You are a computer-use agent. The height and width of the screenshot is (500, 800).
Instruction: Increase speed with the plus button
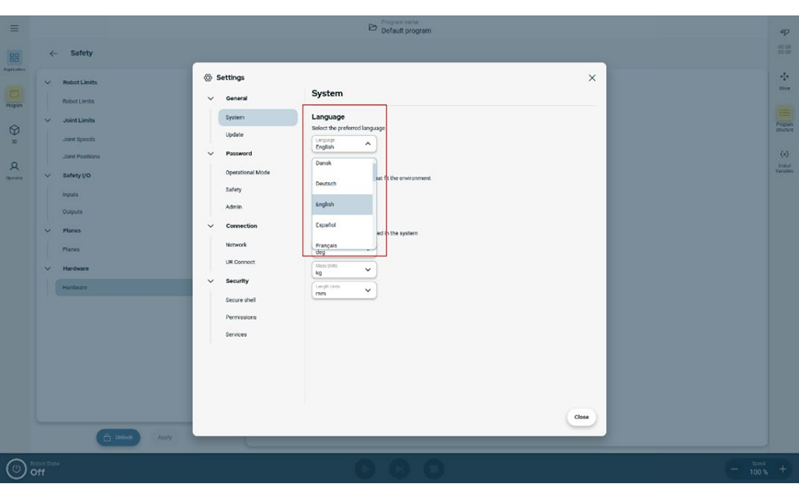tap(784, 469)
